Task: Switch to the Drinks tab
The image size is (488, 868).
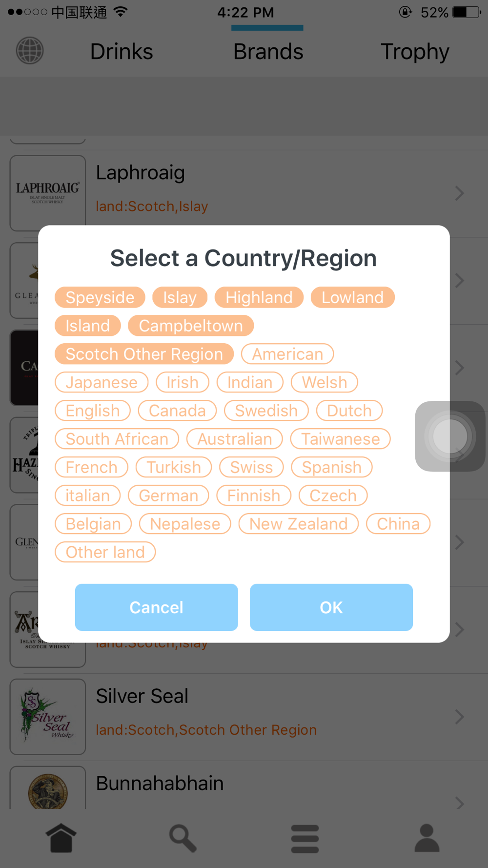Action: coord(122,52)
